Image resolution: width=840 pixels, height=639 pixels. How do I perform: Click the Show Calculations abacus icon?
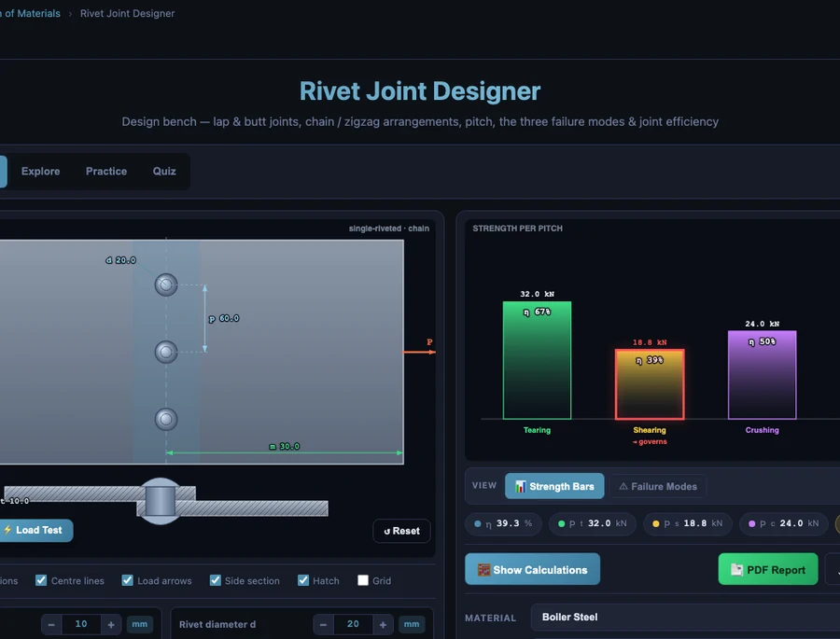pos(483,569)
